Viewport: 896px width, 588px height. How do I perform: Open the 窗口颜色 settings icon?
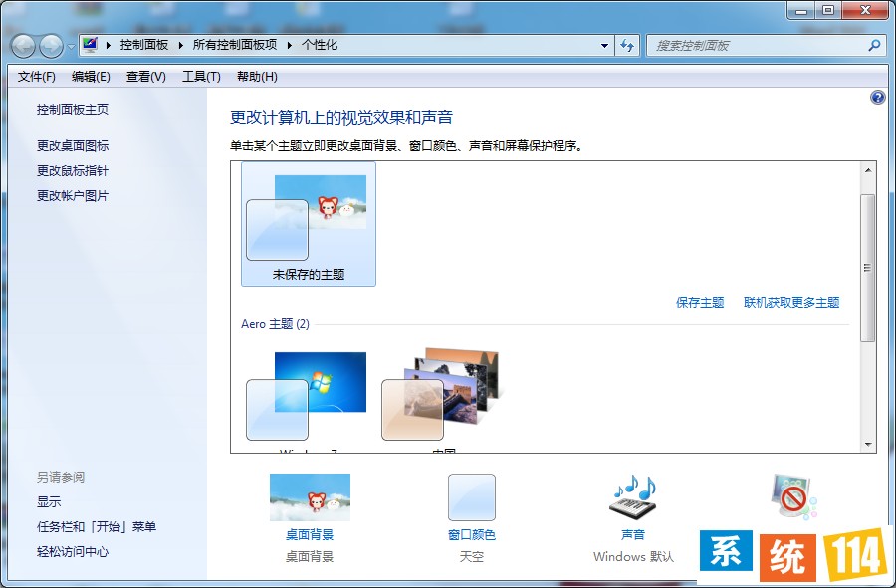471,496
